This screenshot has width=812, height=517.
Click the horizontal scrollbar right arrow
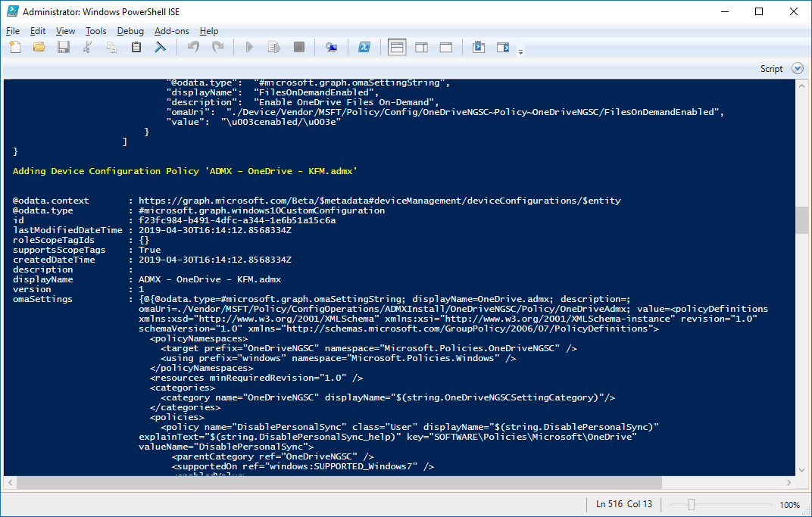pos(789,482)
